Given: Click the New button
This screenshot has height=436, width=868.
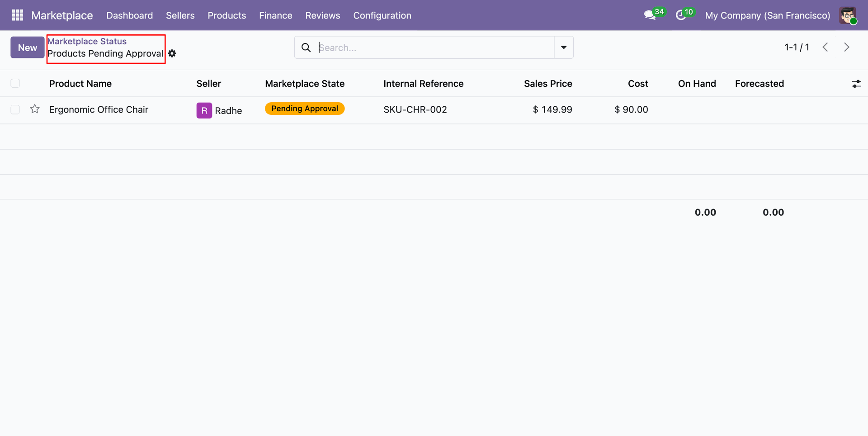Looking at the screenshot, I should tap(28, 47).
